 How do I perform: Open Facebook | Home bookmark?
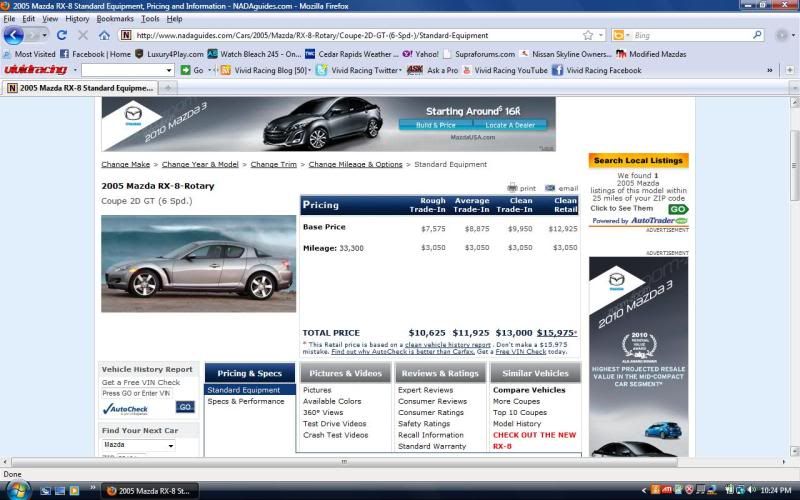tap(95, 54)
